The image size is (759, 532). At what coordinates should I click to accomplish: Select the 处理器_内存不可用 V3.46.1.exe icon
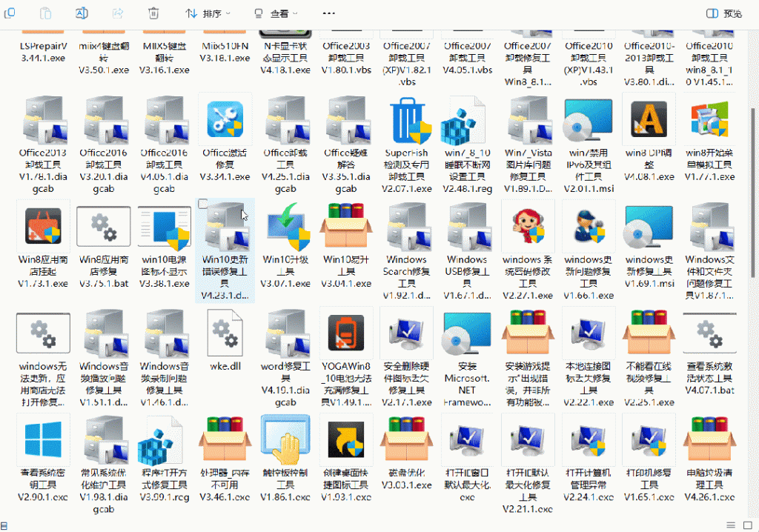[225, 439]
